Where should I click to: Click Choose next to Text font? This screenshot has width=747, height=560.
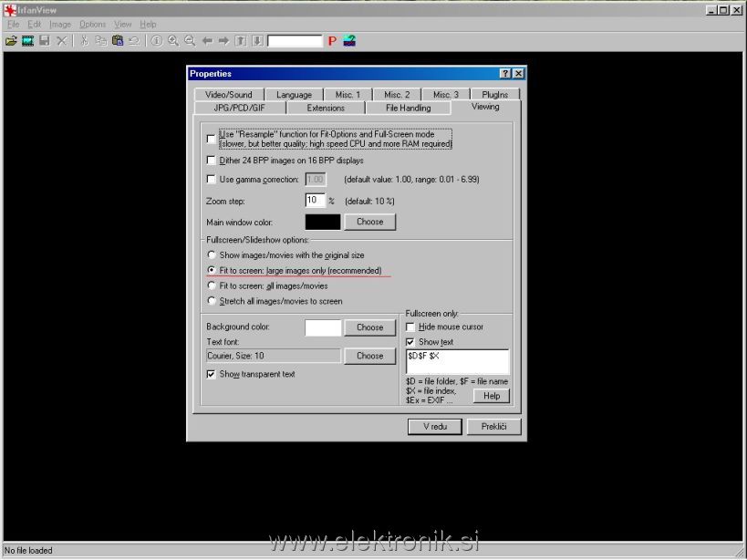369,356
